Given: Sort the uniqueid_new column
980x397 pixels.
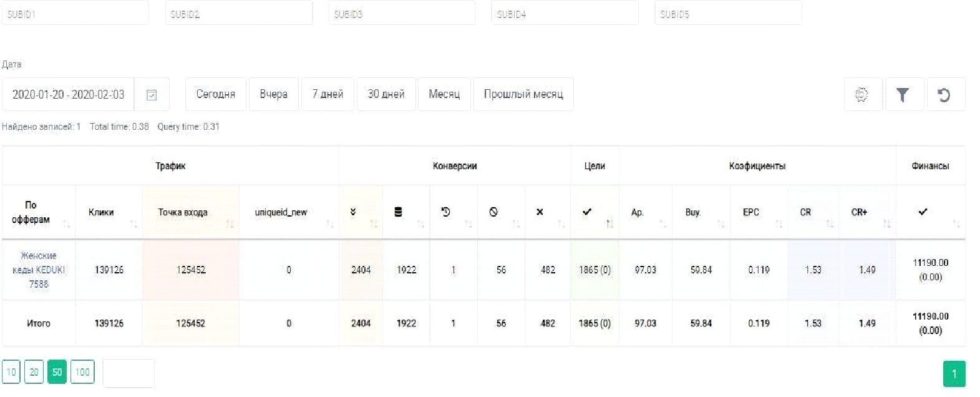Looking at the screenshot, I should coord(289,212).
